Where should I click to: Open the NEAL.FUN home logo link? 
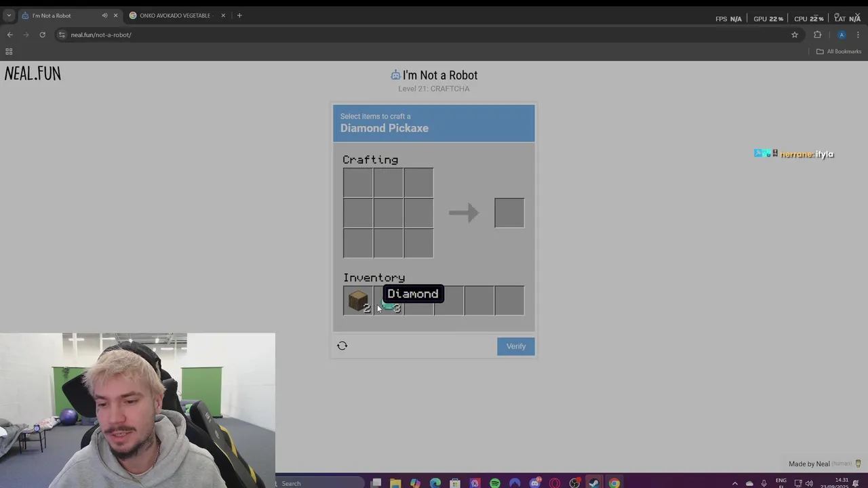[33, 74]
